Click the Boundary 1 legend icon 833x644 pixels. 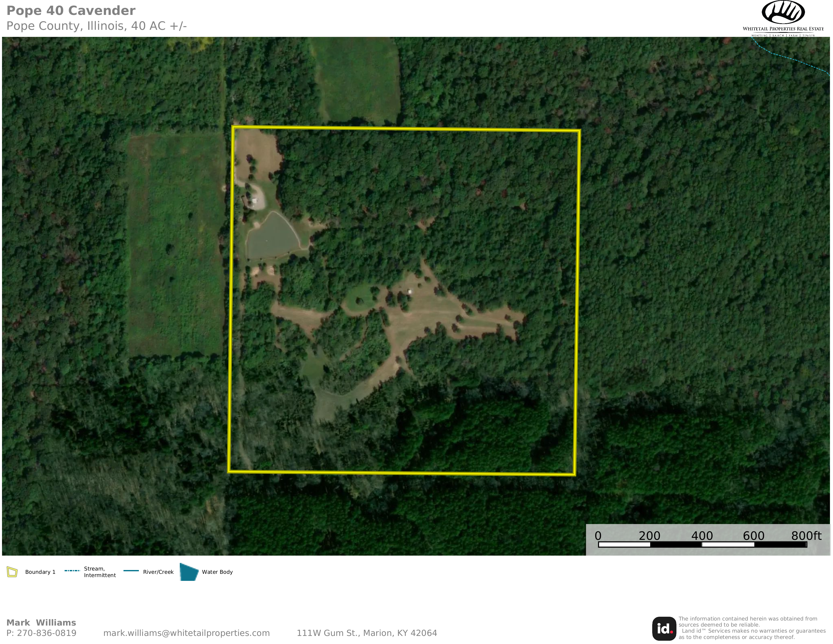12,572
